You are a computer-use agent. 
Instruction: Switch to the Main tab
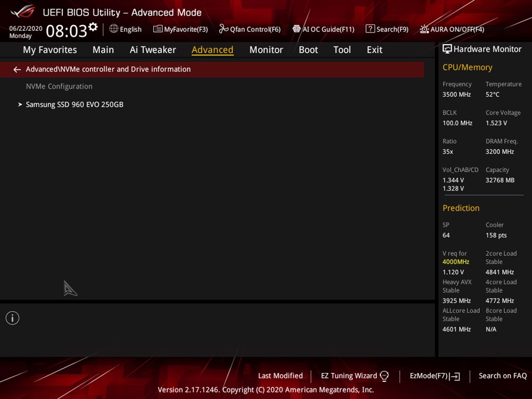[x=103, y=50]
